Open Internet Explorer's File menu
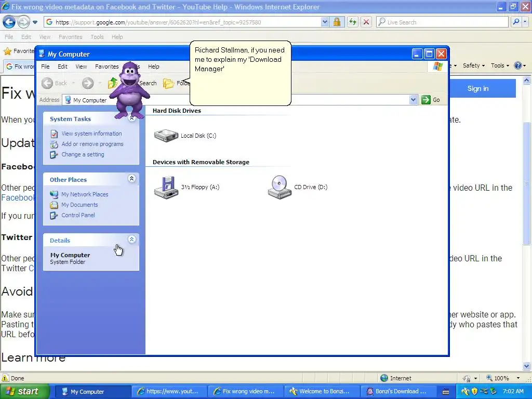The height and width of the screenshot is (399, 532). pos(9,37)
